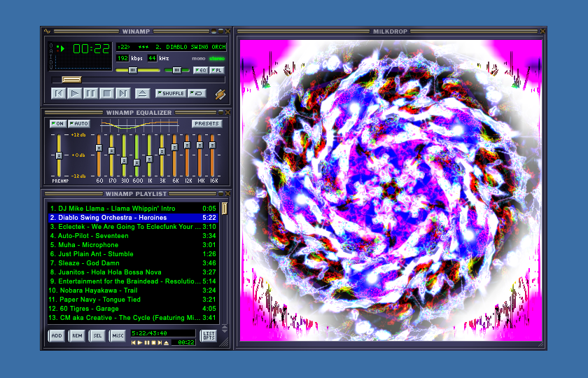Open the playlist REM menu
This screenshot has height=378, width=588.
77,335
